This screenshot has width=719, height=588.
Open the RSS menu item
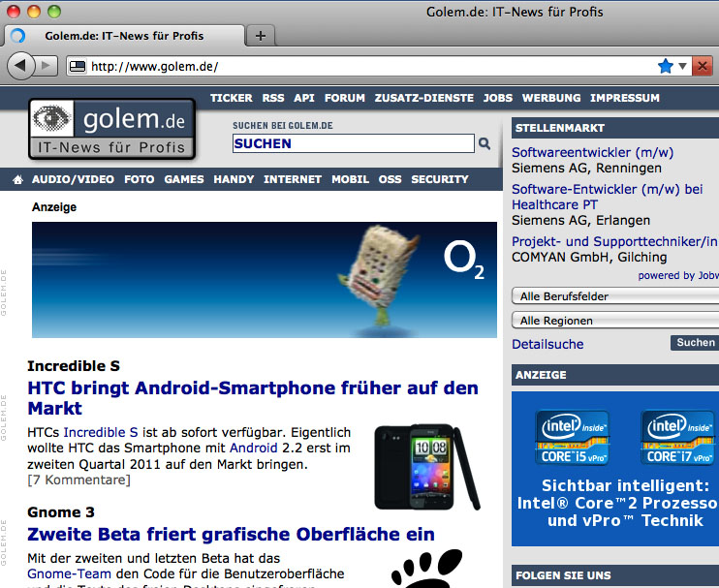273,98
